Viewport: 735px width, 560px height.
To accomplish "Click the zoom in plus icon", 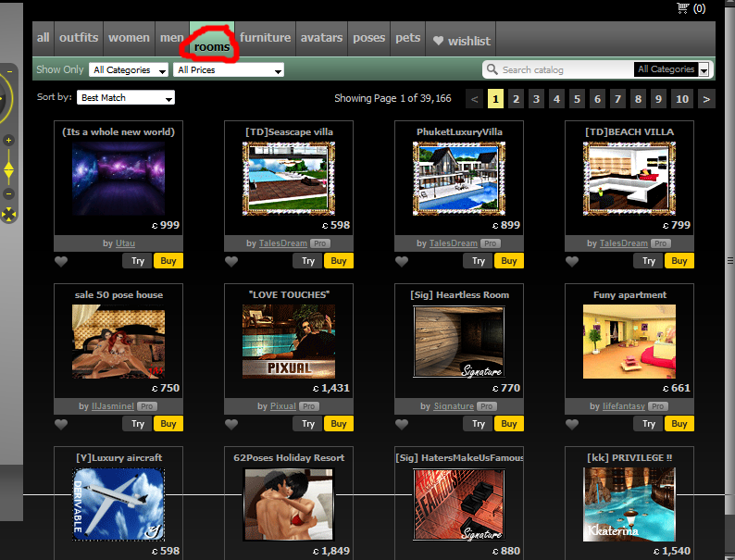I will (x=9, y=141).
